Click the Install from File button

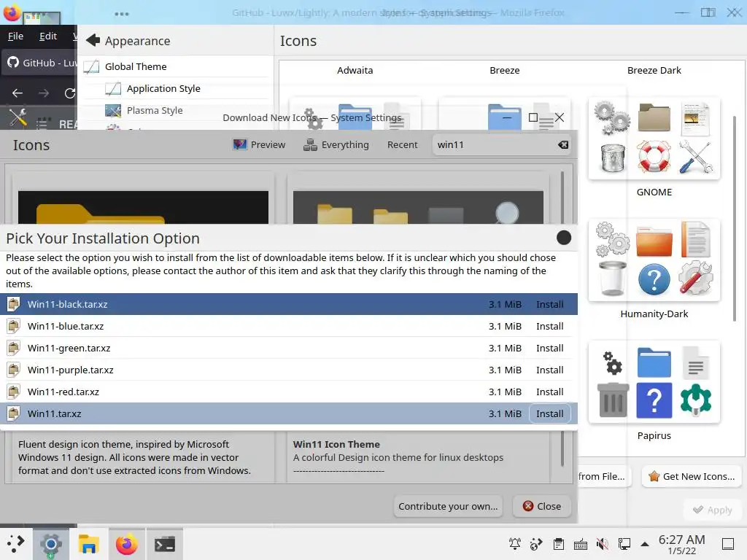click(x=603, y=476)
